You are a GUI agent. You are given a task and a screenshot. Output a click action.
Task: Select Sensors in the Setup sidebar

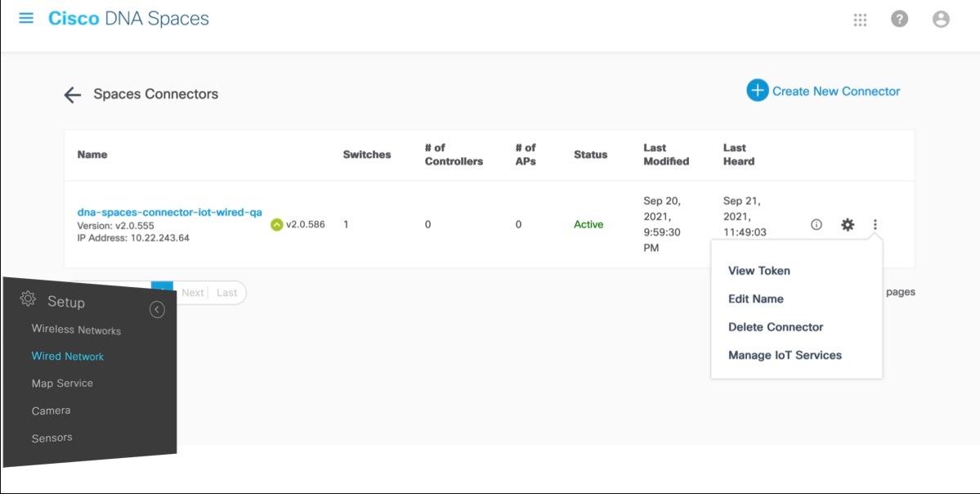point(51,437)
